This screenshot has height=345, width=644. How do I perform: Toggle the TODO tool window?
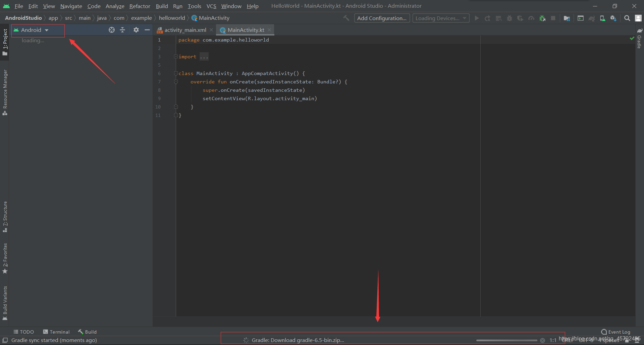point(23,332)
